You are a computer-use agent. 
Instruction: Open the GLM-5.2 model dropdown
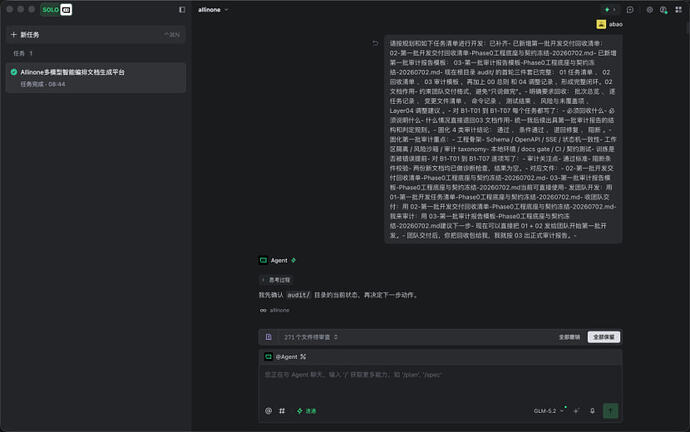[x=548, y=411]
